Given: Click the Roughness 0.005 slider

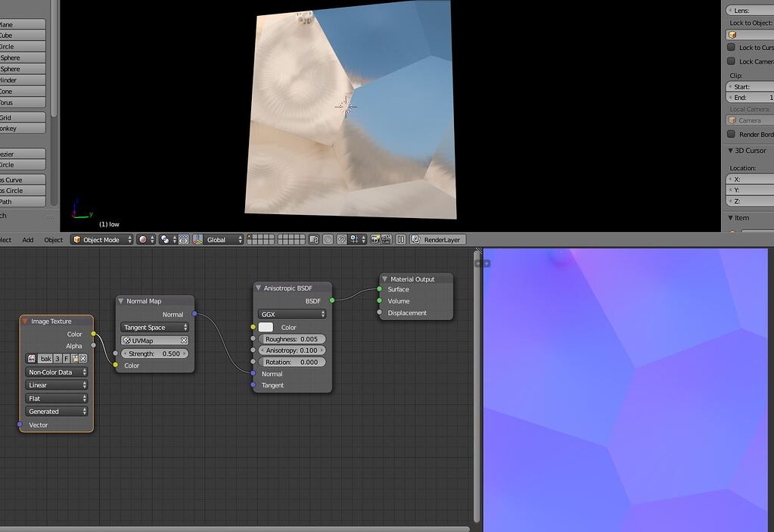Looking at the screenshot, I should click(x=292, y=339).
